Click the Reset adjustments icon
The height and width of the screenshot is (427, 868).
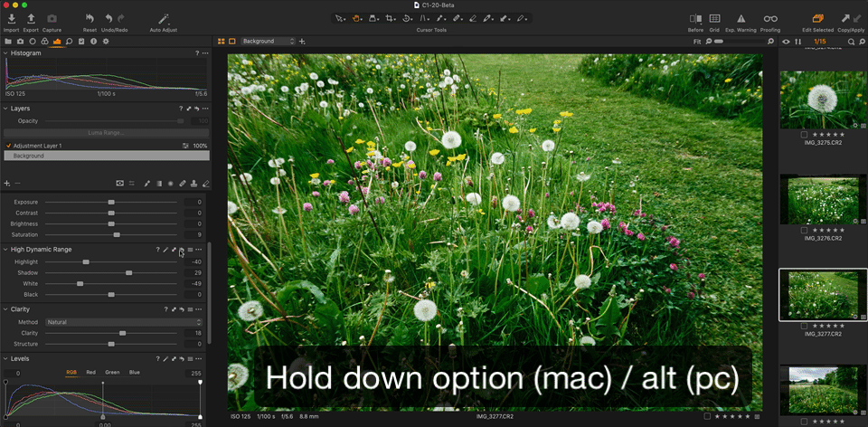[x=90, y=19]
